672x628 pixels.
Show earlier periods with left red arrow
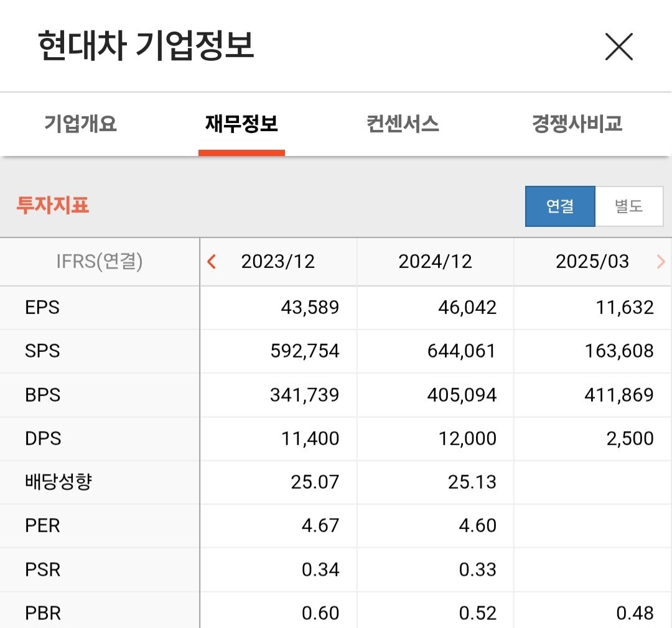[212, 261]
